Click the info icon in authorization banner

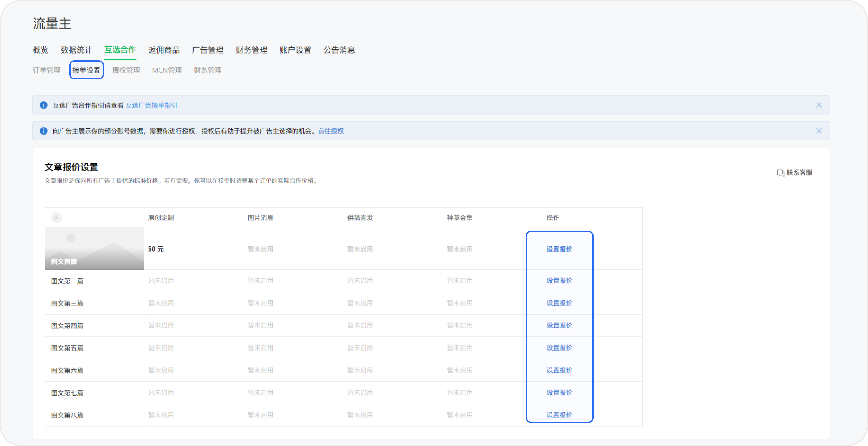44,131
